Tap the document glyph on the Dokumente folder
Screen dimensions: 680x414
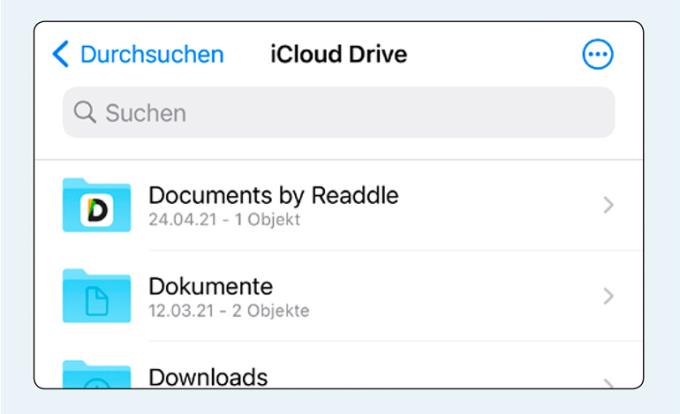pos(97,301)
